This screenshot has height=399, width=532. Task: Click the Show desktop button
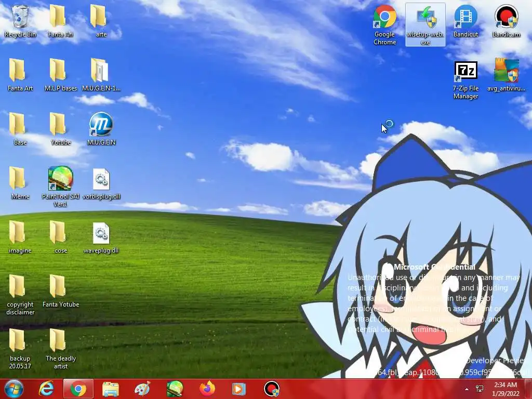(x=528, y=389)
